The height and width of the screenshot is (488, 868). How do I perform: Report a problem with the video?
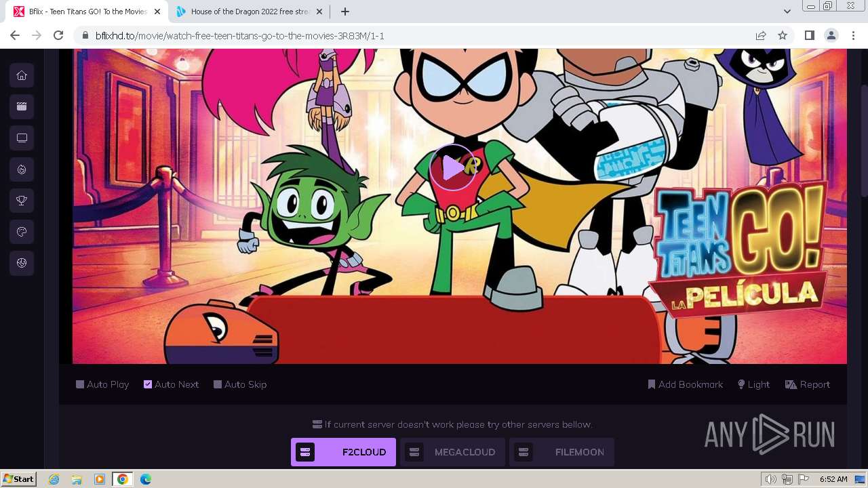pyautogui.click(x=808, y=384)
